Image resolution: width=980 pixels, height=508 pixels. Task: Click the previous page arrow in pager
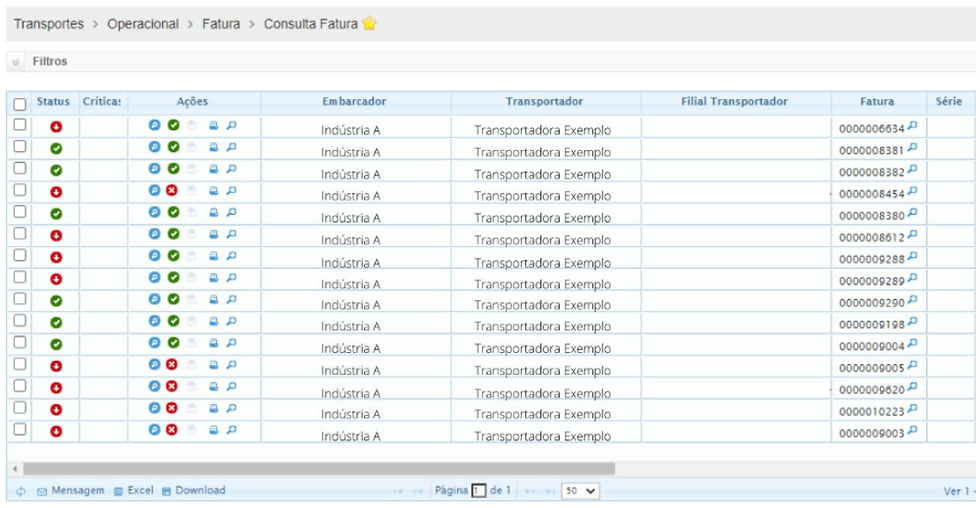tap(418, 492)
